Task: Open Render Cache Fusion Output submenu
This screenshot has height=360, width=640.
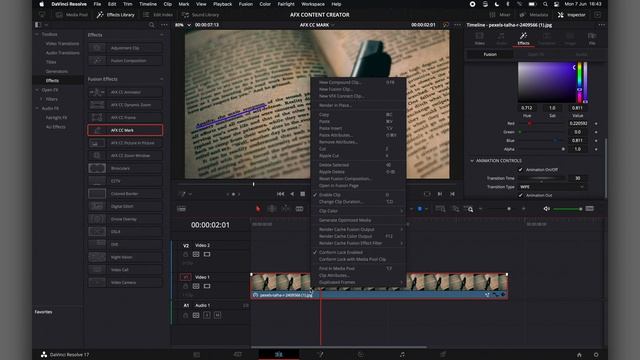Action: coord(358,229)
